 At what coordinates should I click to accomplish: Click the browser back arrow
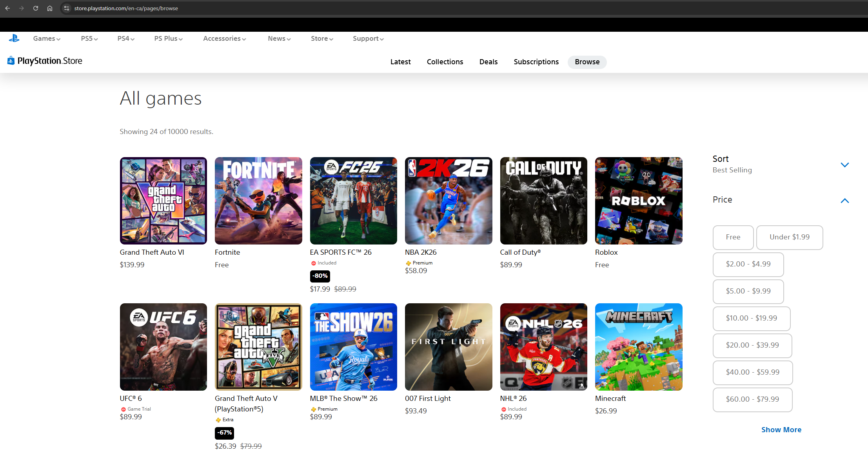(7, 8)
